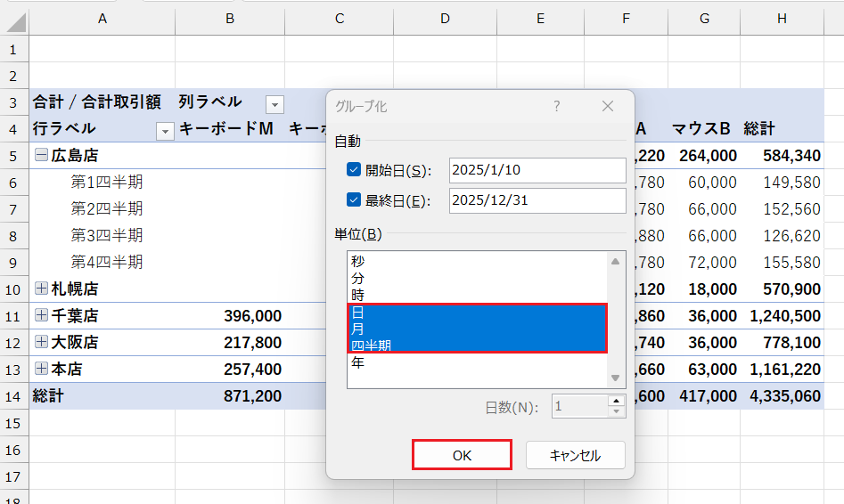Close the グループ化 dialog
Image resolution: width=844 pixels, height=504 pixels.
608,106
